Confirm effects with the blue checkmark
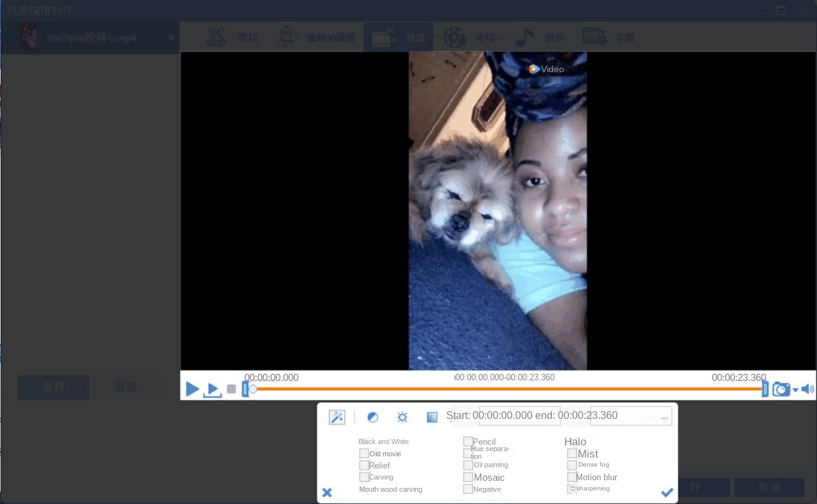This screenshot has width=817, height=504. click(667, 492)
